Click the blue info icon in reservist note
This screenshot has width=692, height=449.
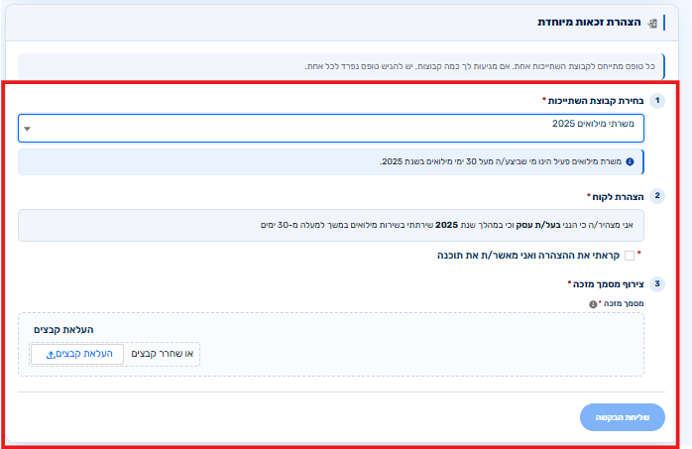[x=630, y=162]
